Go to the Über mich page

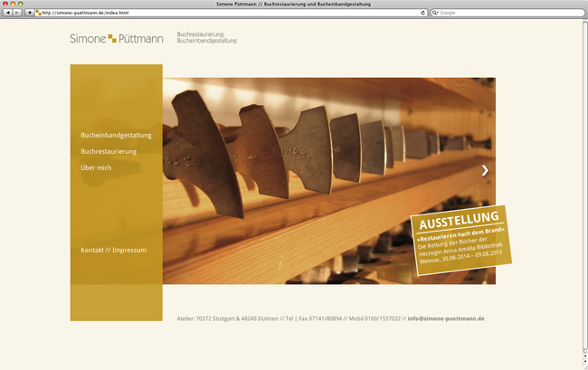[x=96, y=167]
